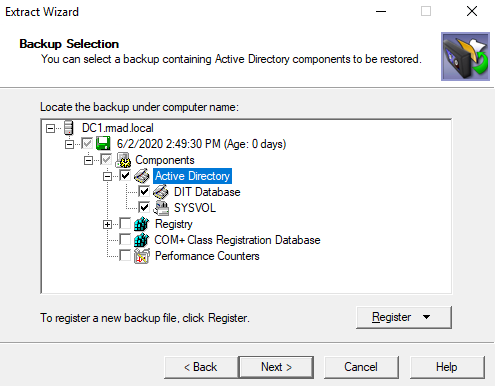495x386 pixels.
Task: Click the SYSVOL icon
Action: pos(161,208)
